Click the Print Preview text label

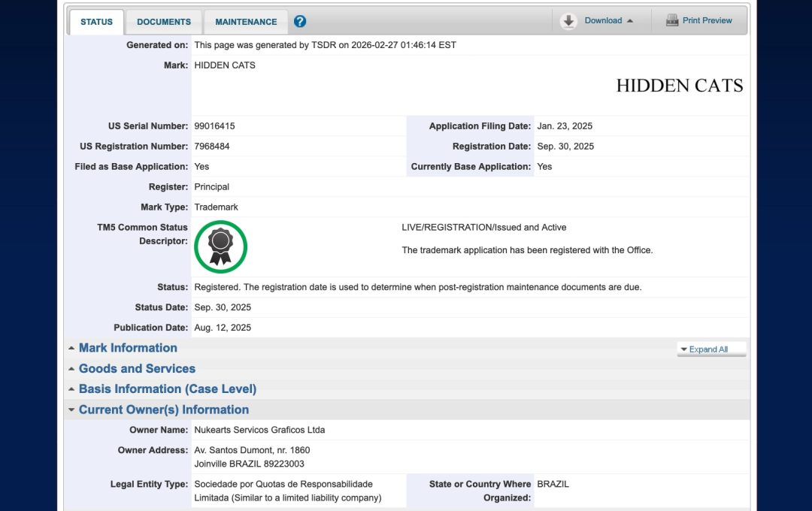point(707,21)
